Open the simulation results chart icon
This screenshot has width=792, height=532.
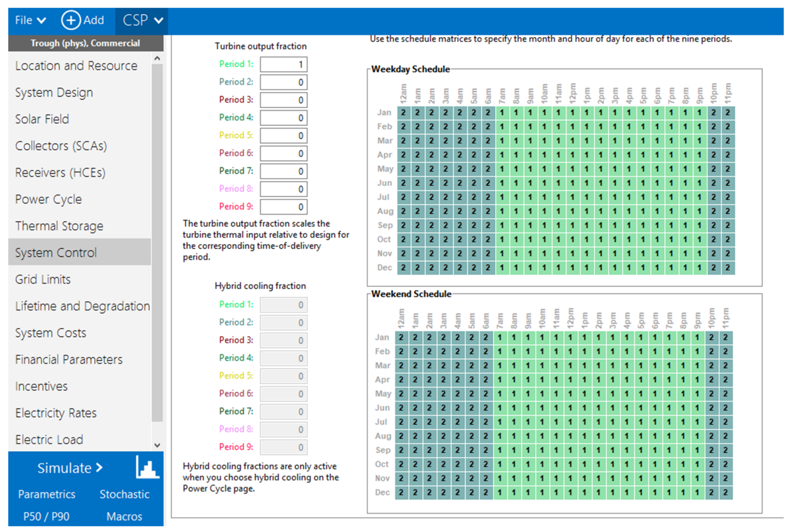click(147, 468)
